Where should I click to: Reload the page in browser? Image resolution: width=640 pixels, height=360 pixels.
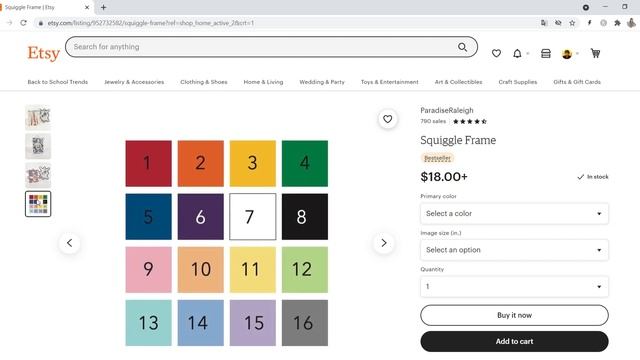pos(24,23)
